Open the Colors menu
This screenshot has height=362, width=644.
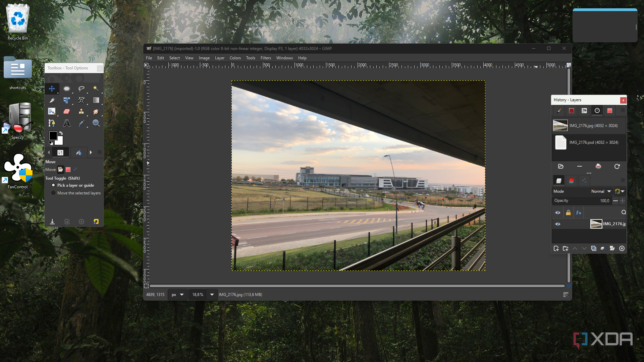pyautogui.click(x=235, y=58)
